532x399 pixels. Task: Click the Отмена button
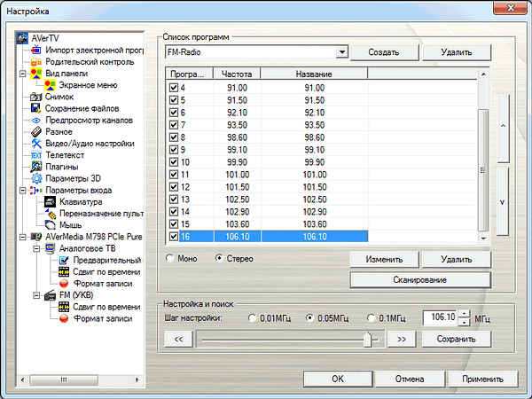tap(410, 379)
